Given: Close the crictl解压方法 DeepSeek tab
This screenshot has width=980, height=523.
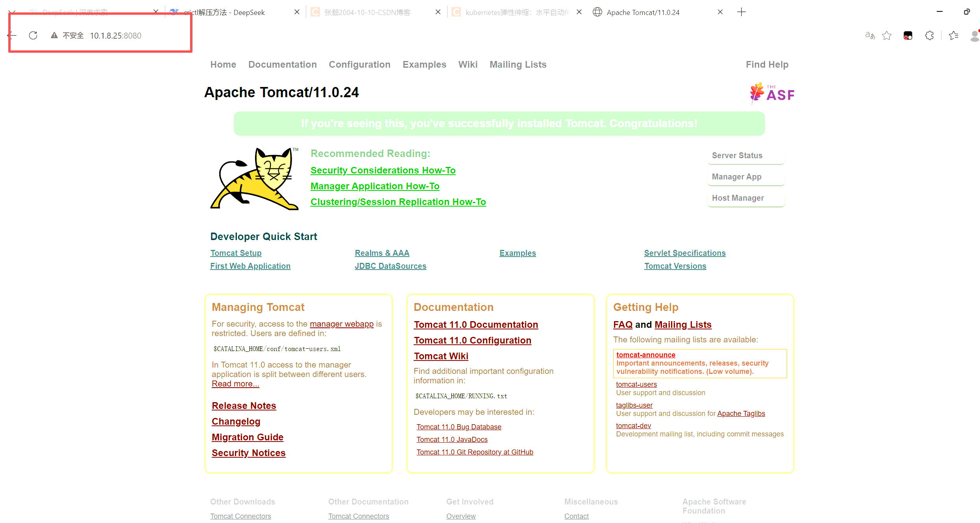Looking at the screenshot, I should tap(297, 12).
